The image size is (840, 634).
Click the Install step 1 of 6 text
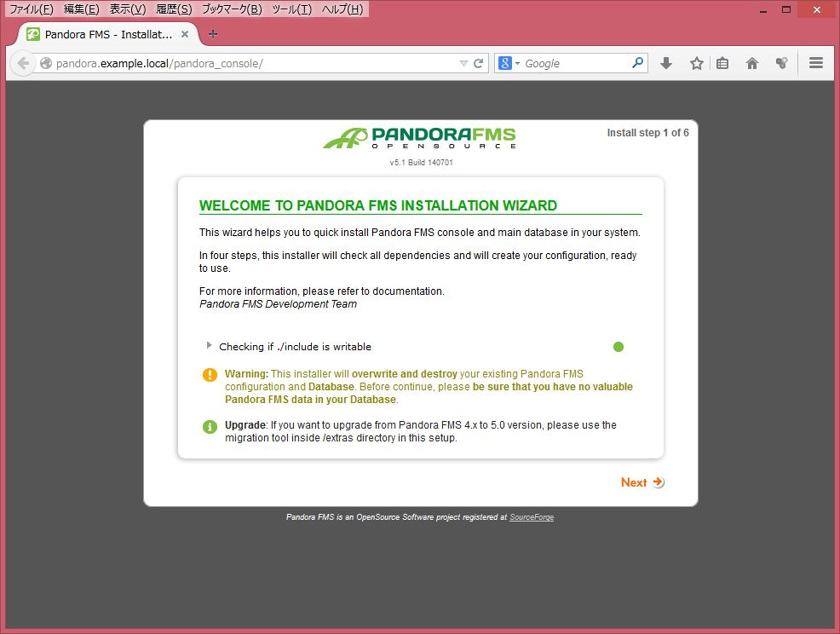647,133
